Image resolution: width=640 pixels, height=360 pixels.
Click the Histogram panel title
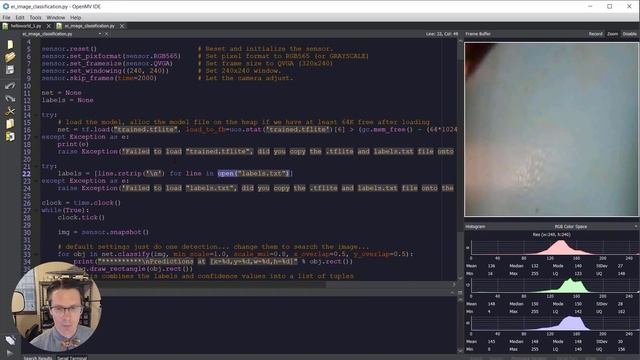tap(475, 226)
